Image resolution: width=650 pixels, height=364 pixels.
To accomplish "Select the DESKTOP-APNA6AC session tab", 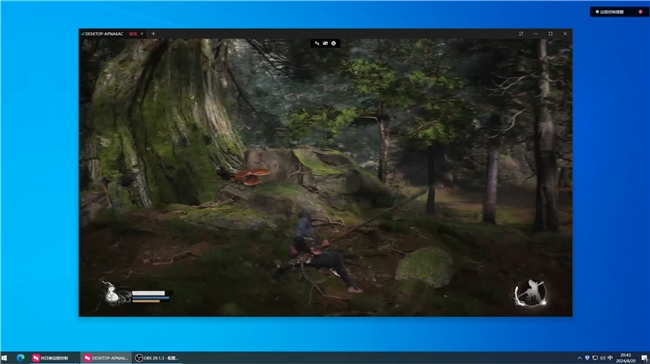I will (x=109, y=34).
